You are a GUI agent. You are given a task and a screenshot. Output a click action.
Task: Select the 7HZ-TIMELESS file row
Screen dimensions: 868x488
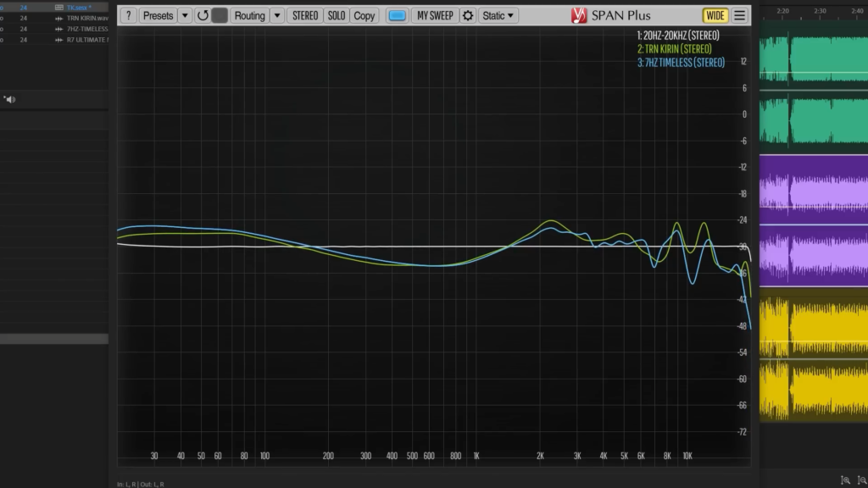[x=54, y=29]
